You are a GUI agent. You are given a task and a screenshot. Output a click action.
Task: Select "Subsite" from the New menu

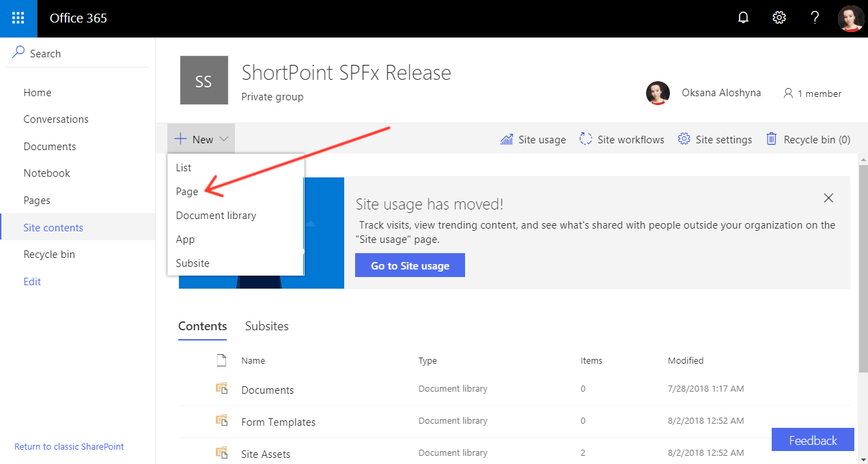click(192, 263)
